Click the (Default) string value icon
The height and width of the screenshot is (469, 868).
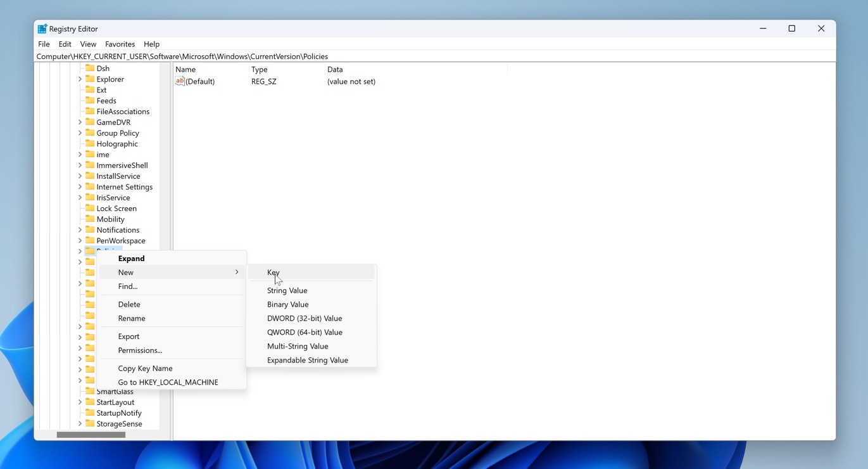[x=180, y=81]
